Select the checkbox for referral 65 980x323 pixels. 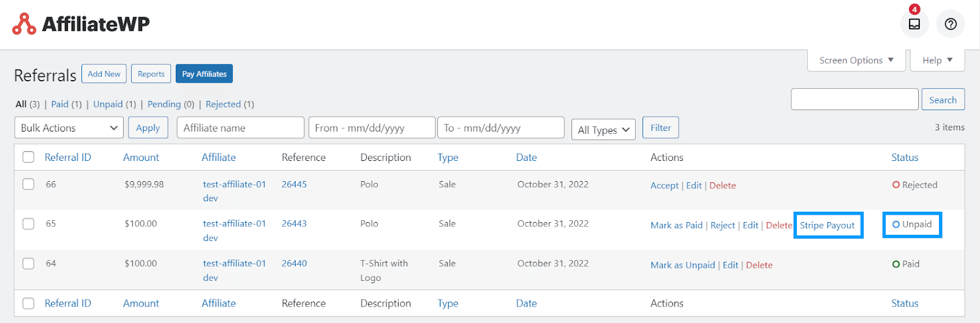point(28,223)
